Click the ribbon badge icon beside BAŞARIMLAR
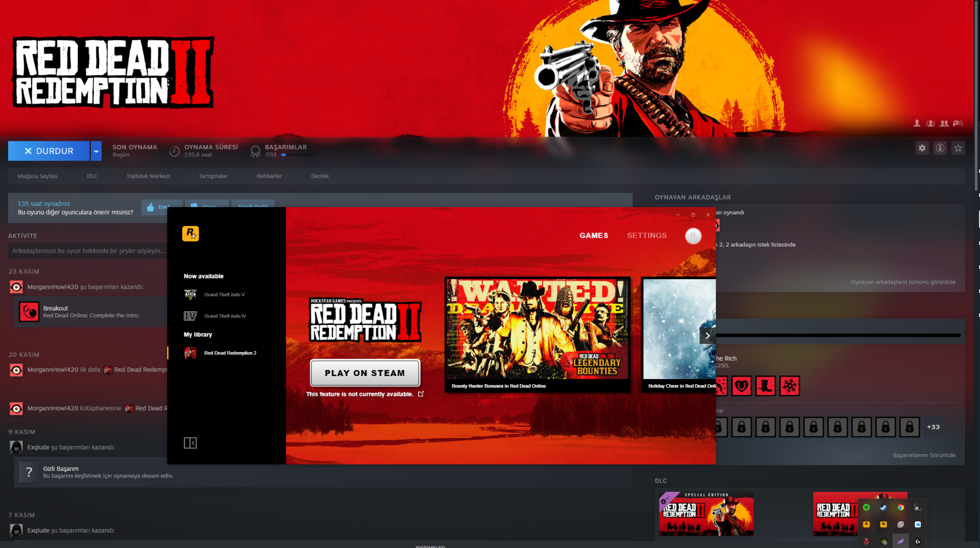The image size is (980, 548). pos(255,151)
